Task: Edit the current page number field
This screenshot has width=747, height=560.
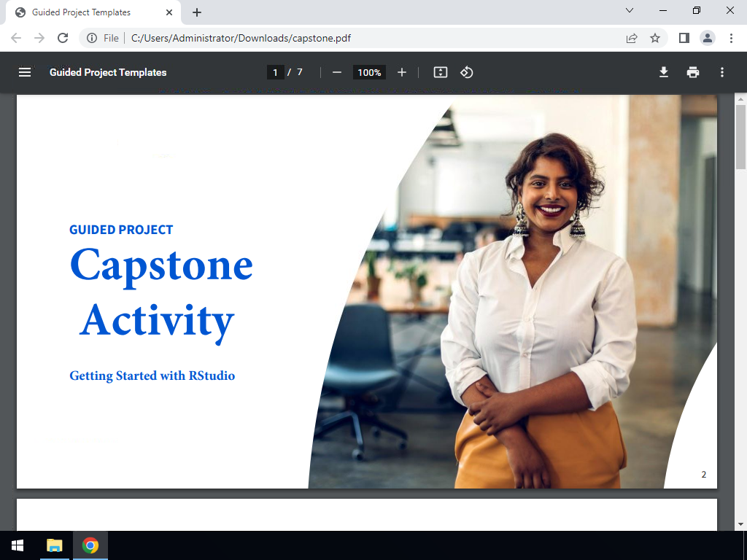Action: [x=275, y=72]
